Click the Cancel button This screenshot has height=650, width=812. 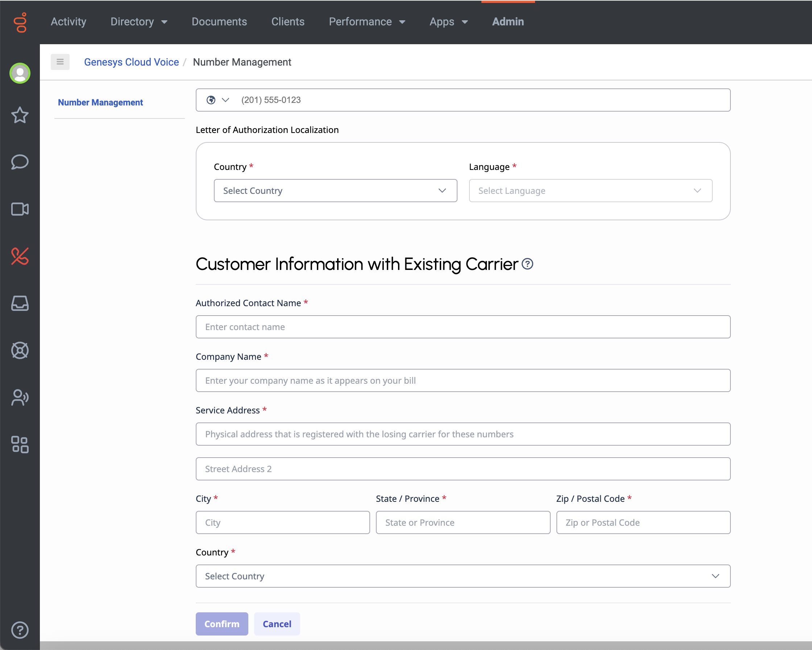[x=277, y=624]
